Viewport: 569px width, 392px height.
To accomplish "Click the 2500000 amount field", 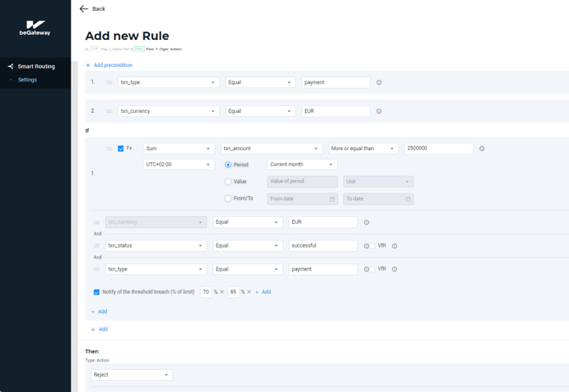I will point(439,148).
